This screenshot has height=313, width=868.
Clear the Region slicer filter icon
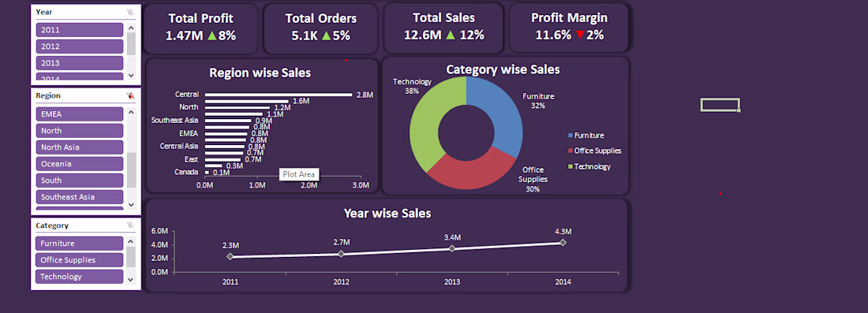[130, 95]
